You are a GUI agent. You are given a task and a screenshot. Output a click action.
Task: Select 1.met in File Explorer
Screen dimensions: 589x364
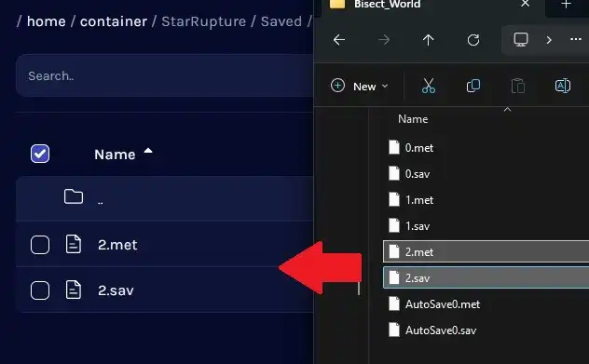418,200
